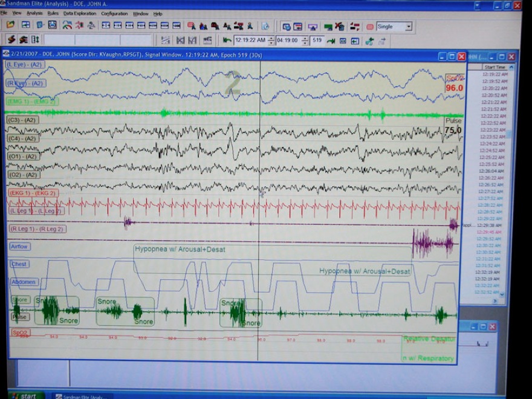Click the save disk icon in the top toolbar
Screen dimensions: 532x399
pyautogui.click(x=52, y=26)
